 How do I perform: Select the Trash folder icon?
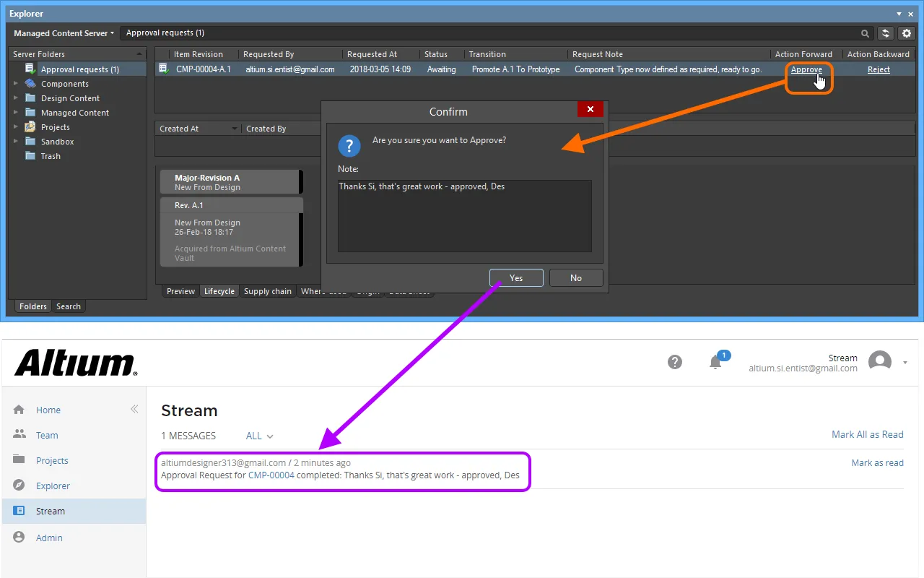30,156
